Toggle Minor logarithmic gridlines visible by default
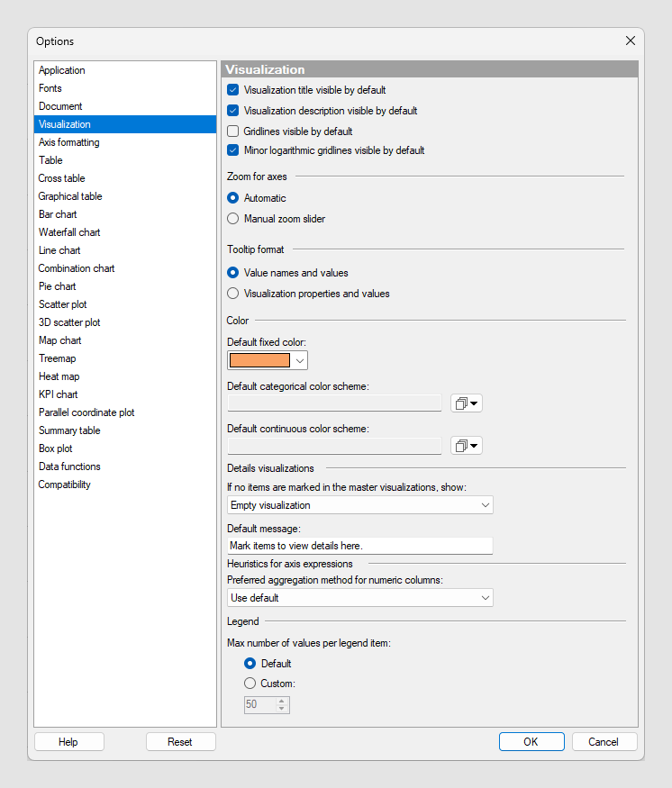Screen dimensions: 672x788 [232, 150]
